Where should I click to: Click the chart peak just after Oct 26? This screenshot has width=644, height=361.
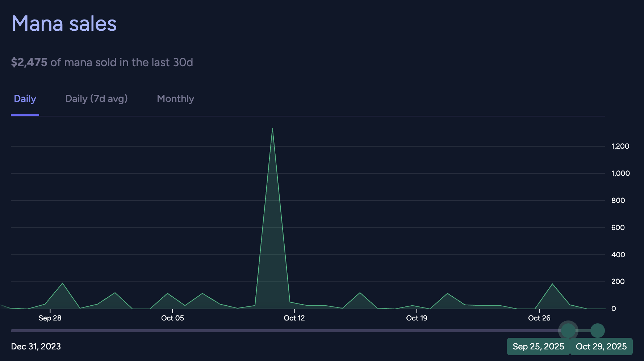pos(552,284)
